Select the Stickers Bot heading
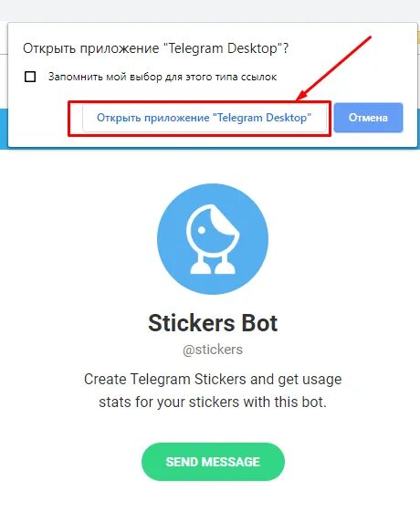 pos(213,323)
